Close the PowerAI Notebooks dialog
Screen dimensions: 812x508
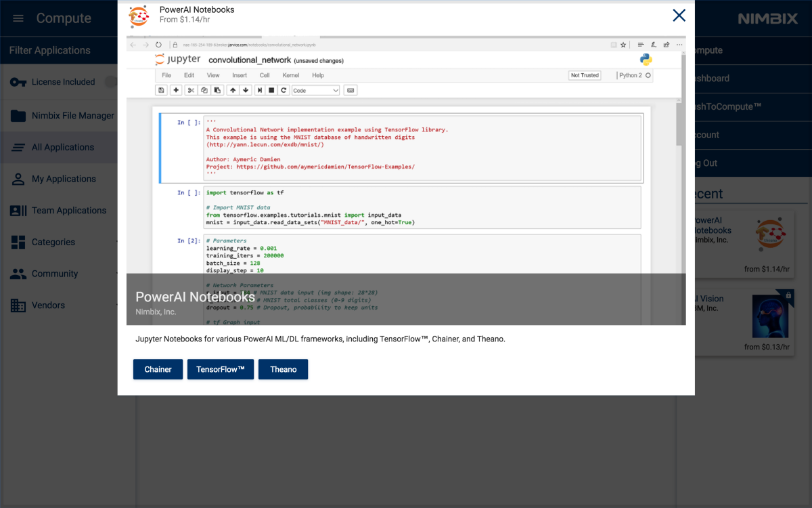[x=679, y=15]
